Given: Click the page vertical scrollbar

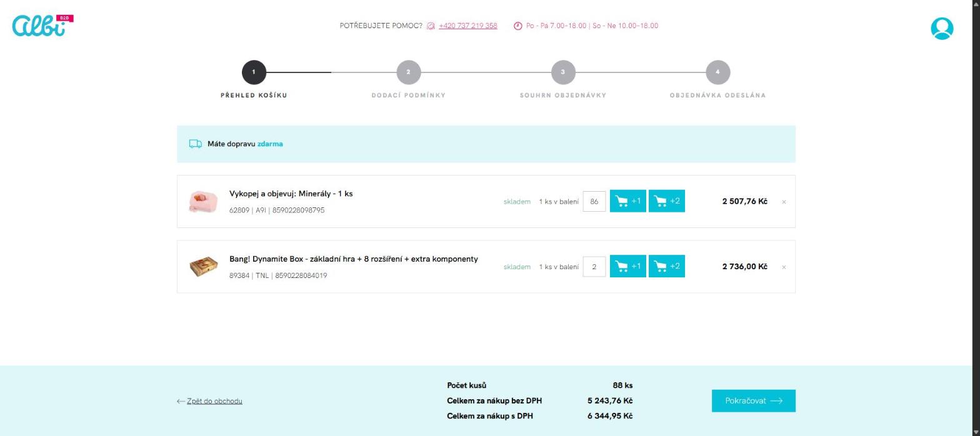Looking at the screenshot, I should (976, 218).
